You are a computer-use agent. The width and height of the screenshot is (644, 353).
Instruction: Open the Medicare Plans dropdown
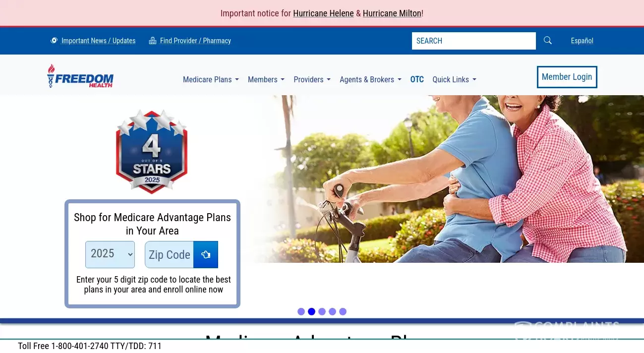coord(211,79)
